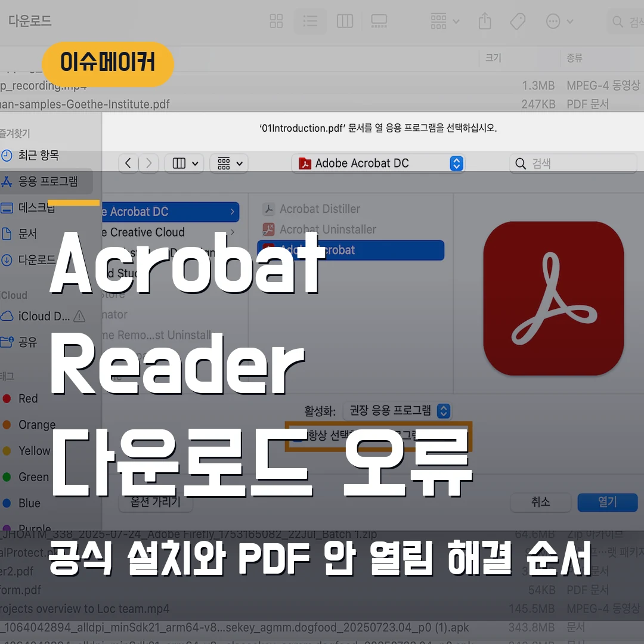Expand the Acrobat DC folder chevron
This screenshot has height=644, width=644.
pos(233,212)
